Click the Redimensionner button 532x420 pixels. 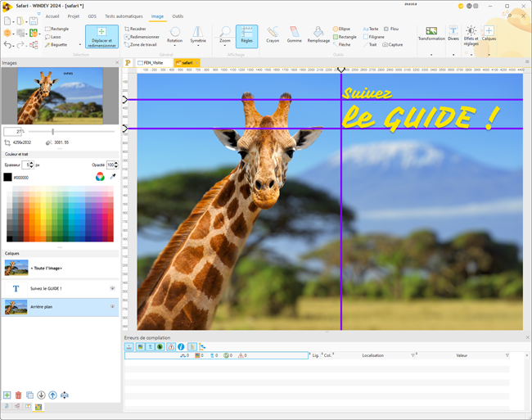[x=142, y=37]
